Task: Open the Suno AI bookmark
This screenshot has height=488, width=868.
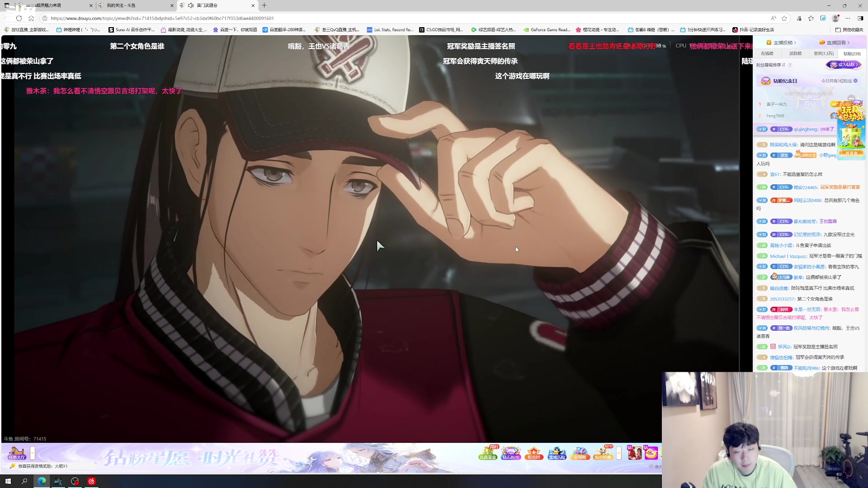Action: click(132, 30)
